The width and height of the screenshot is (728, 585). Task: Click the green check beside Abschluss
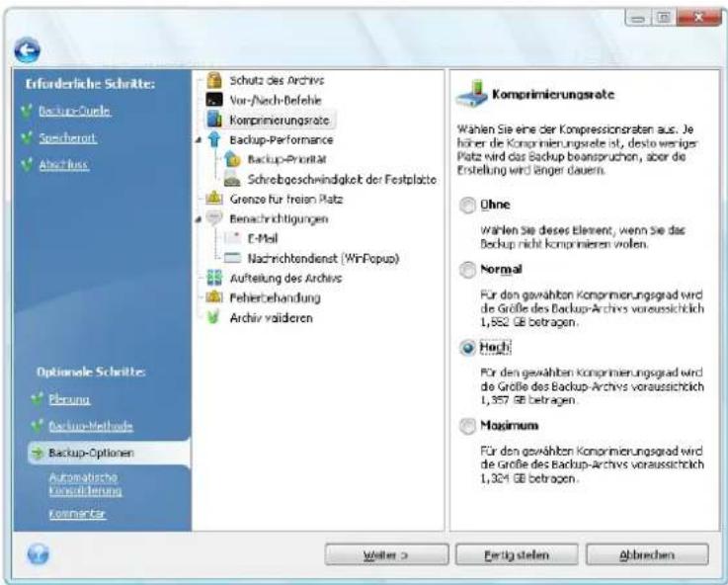click(27, 164)
